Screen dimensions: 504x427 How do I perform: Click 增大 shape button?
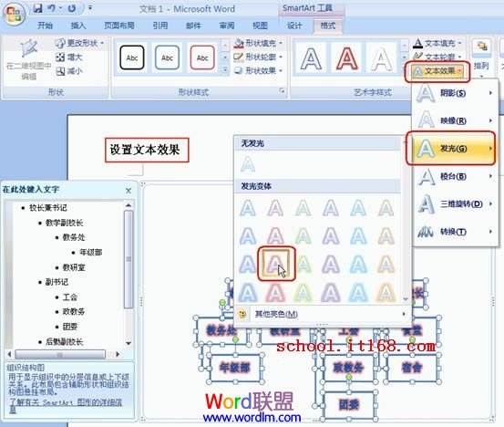coord(69,57)
